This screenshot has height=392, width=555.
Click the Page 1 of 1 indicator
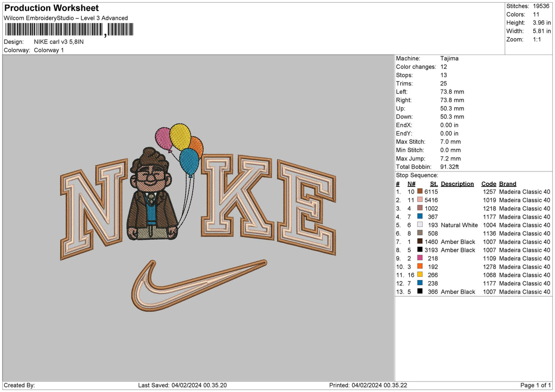[536, 386]
